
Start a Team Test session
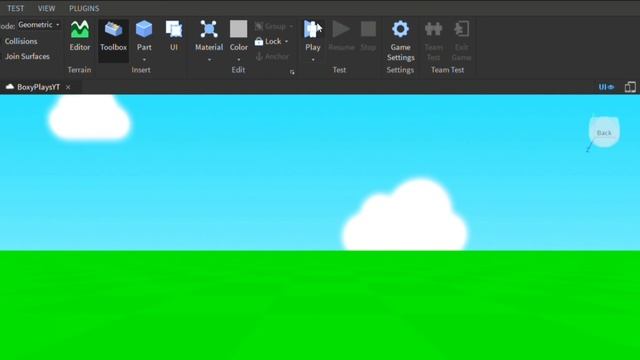pyautogui.click(x=433, y=41)
